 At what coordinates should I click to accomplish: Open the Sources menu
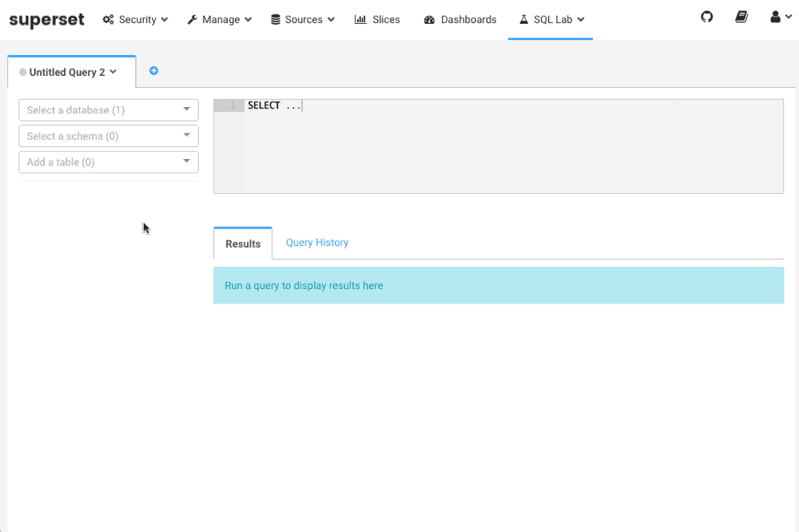point(303,19)
